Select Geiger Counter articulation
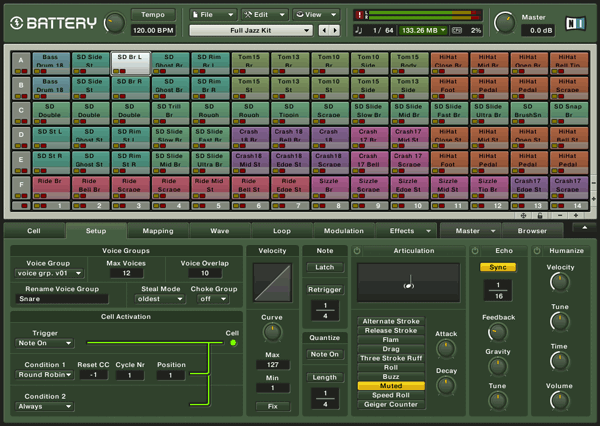600x426 pixels. [391, 404]
